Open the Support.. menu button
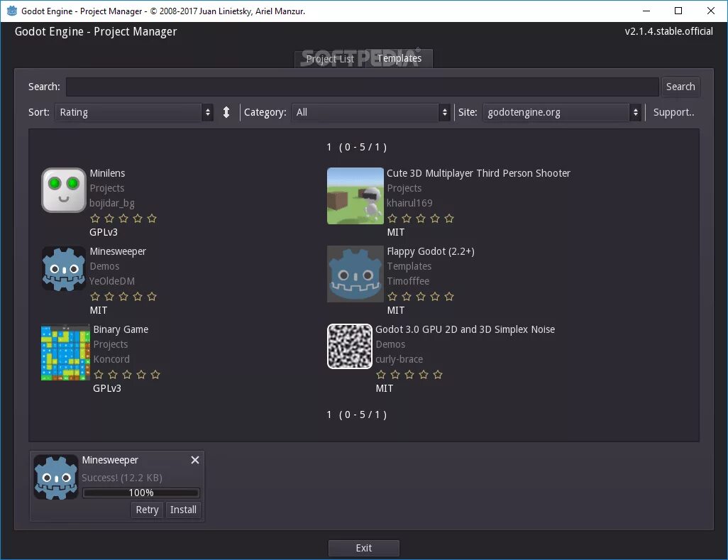 [673, 112]
